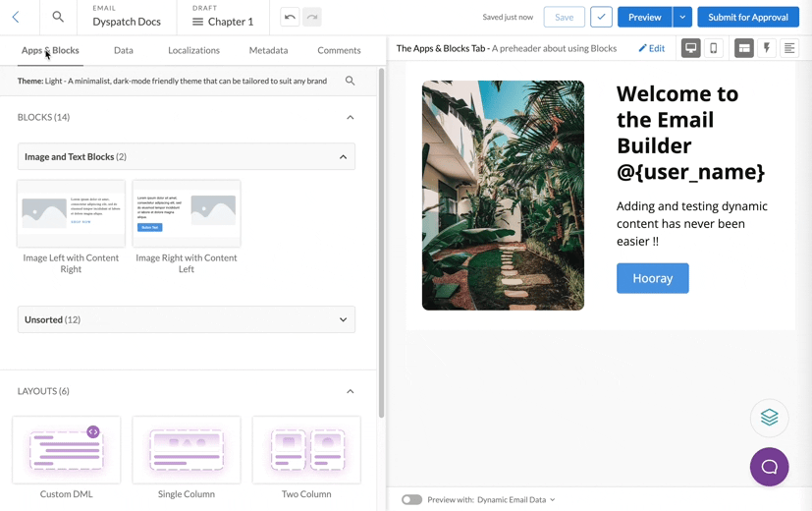Collapse Image and Text Blocks group
The width and height of the screenshot is (812, 511).
pos(187,156)
